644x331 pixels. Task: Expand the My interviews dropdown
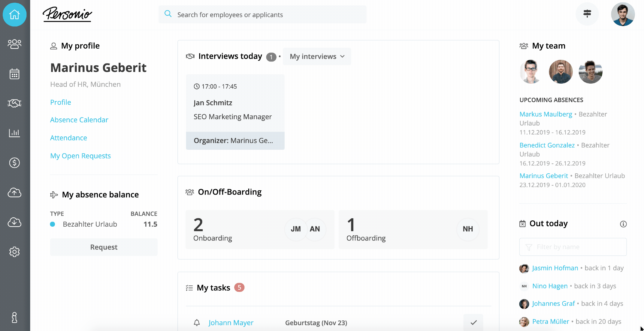[x=317, y=56]
